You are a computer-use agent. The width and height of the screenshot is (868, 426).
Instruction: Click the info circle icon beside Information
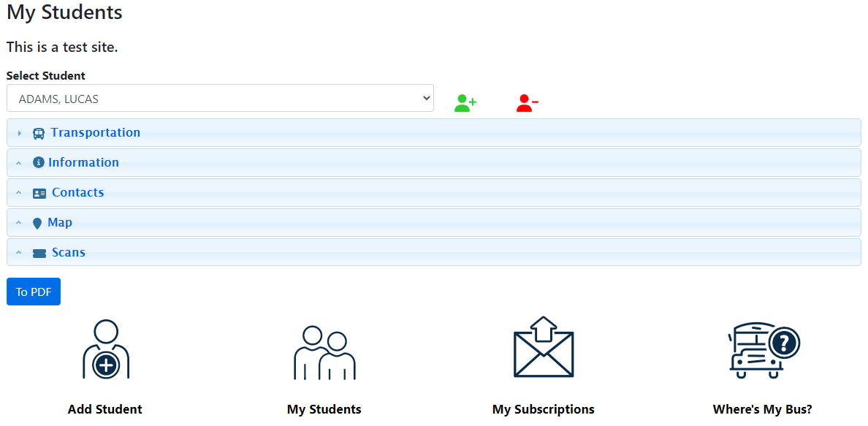39,163
